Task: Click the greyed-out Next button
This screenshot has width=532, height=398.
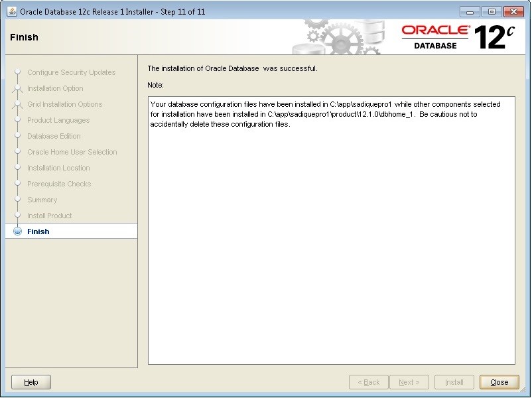Action: click(409, 382)
